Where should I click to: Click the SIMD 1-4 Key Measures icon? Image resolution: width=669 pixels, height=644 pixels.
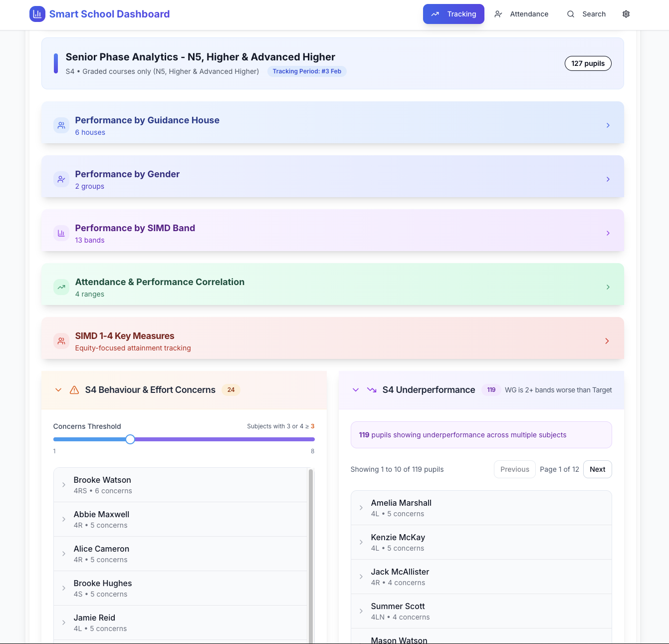tap(61, 341)
